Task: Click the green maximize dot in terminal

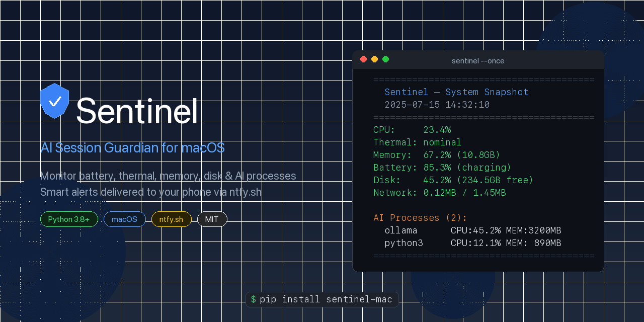Action: (385, 59)
